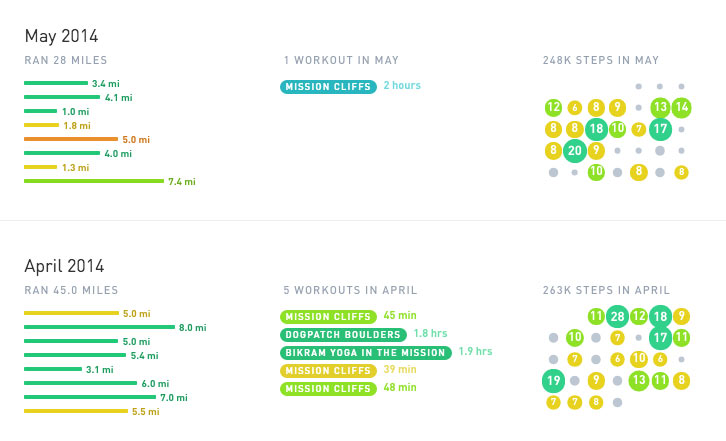Click the 7.4 mi run bar in May
Screen dimensions: 726x441
94,181
